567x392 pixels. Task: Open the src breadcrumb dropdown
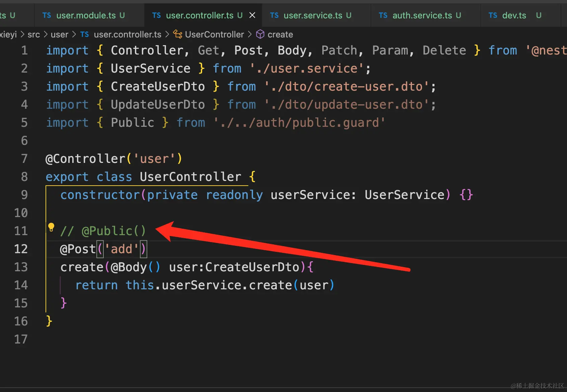(34, 34)
